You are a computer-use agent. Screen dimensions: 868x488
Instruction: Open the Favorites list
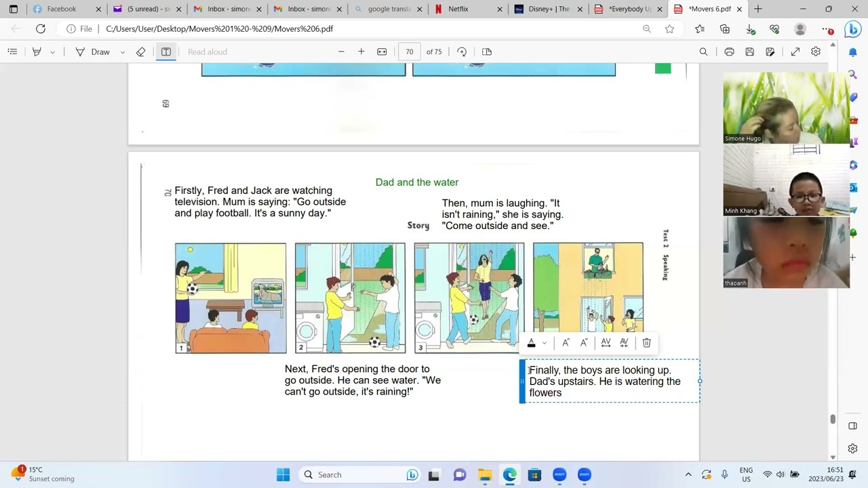pos(700,29)
